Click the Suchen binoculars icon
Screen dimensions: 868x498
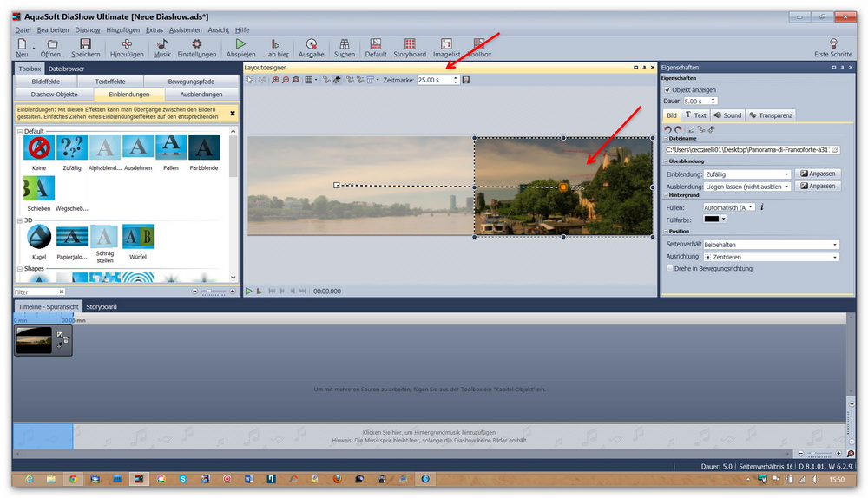point(344,44)
